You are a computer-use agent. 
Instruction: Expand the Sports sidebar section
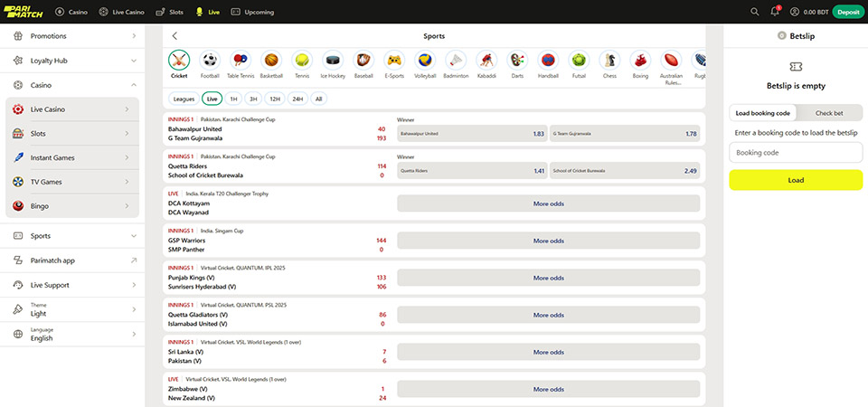72,236
